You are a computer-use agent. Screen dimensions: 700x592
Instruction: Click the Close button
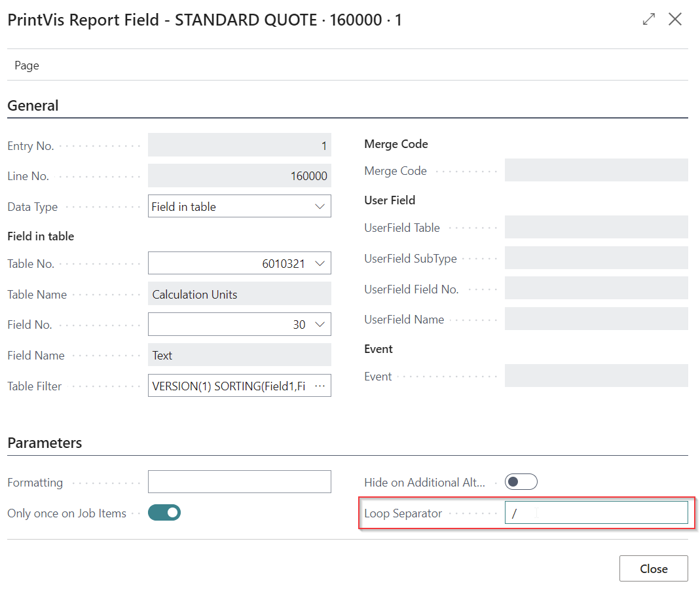pos(653,568)
